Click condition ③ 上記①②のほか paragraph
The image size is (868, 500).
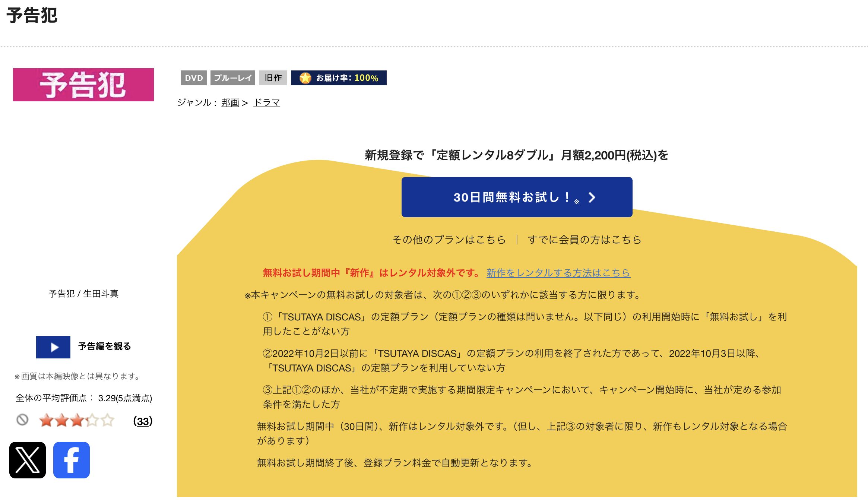(x=522, y=397)
